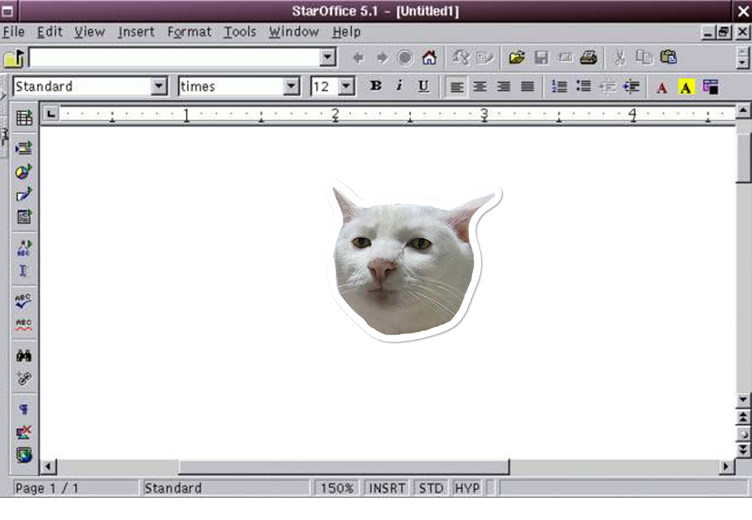Viewport: 752px width, 520px height.
Task: Click the Page 1 / 1 status field
Action: [76, 488]
